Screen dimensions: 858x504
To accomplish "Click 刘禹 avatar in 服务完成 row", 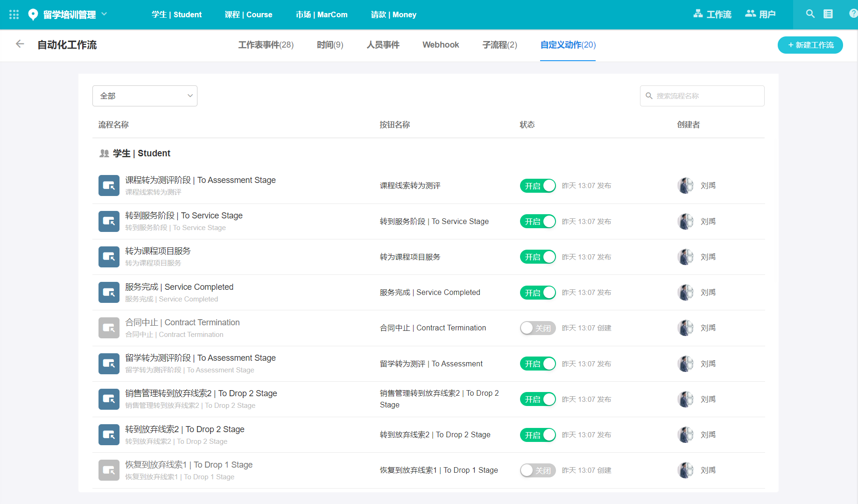I will (x=685, y=293).
